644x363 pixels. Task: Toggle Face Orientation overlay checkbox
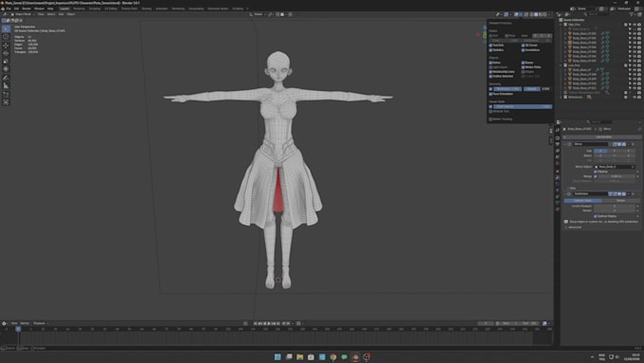[491, 94]
